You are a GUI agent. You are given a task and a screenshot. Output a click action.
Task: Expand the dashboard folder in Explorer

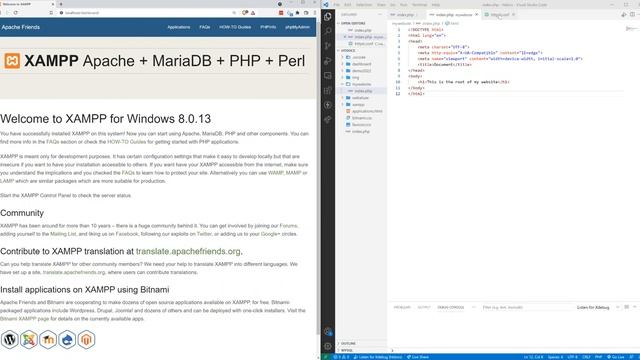pyautogui.click(x=361, y=64)
